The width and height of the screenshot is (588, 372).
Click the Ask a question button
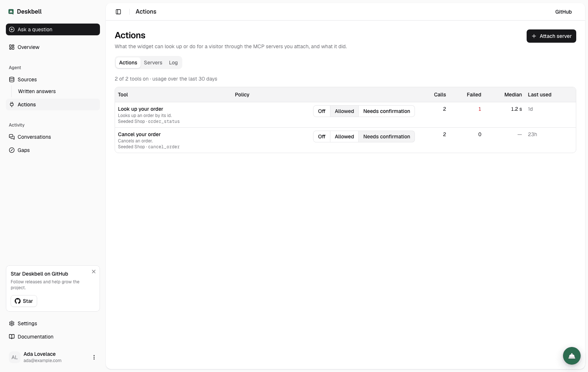pos(53,29)
